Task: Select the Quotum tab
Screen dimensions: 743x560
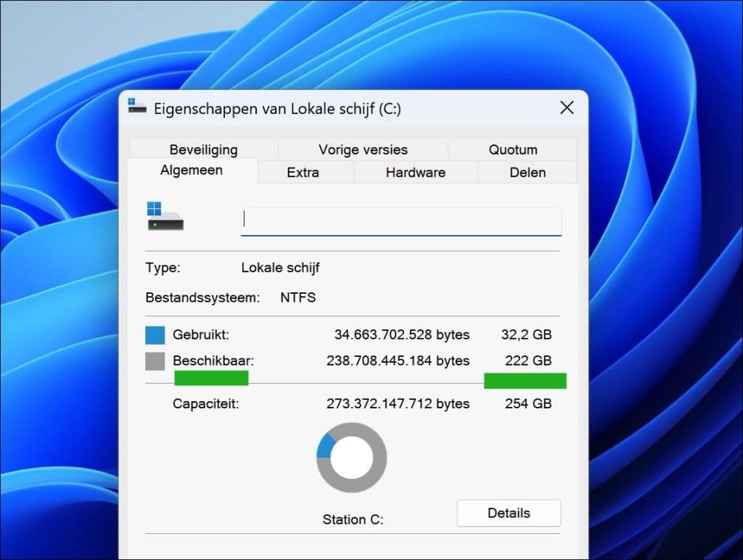Action: coord(512,150)
